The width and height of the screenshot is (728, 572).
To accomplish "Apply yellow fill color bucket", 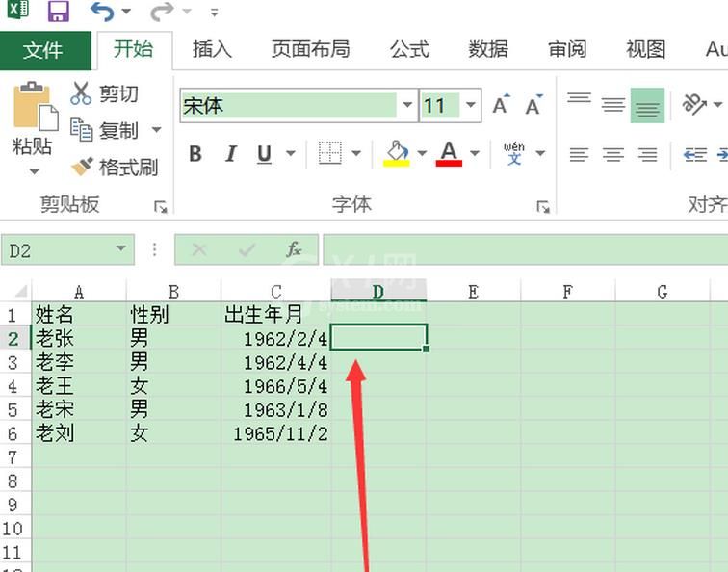I will 397,153.
